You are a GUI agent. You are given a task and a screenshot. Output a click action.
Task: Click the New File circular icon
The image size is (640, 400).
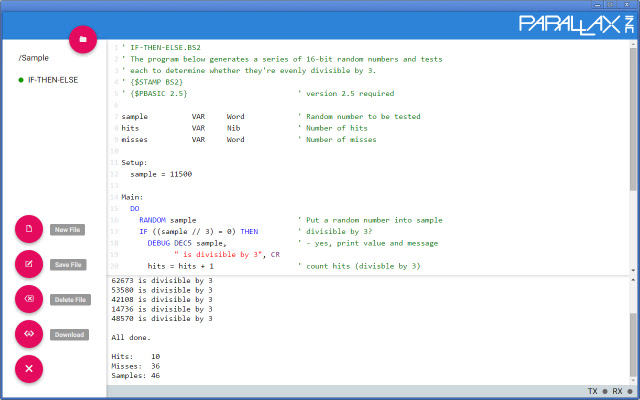click(x=29, y=229)
